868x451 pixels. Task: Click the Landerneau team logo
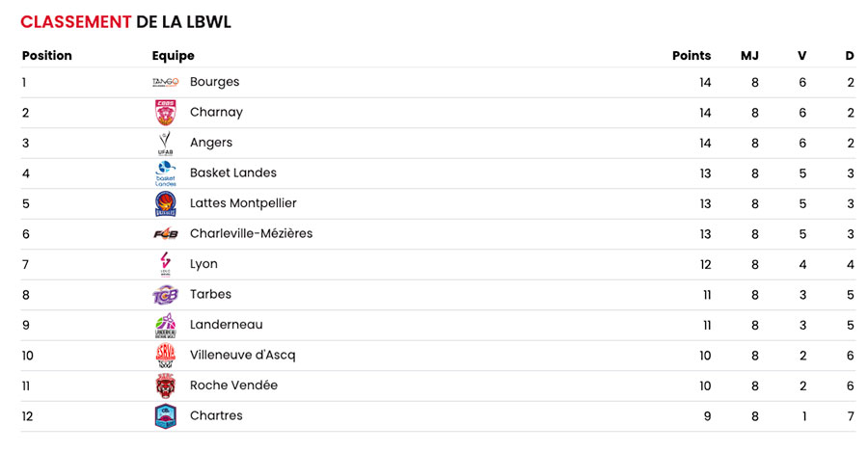tap(166, 325)
